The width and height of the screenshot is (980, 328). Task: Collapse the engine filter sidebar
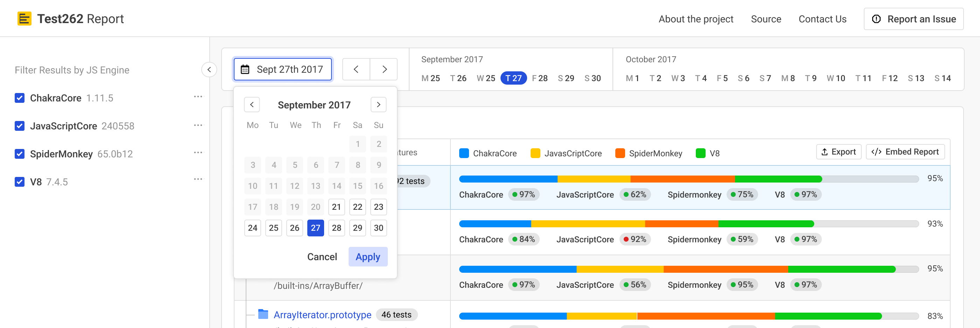(x=209, y=70)
